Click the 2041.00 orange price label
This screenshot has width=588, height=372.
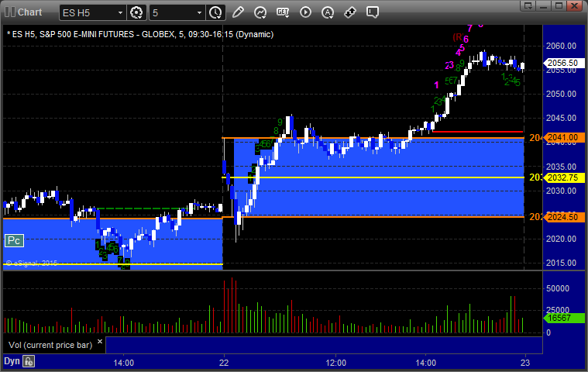565,138
